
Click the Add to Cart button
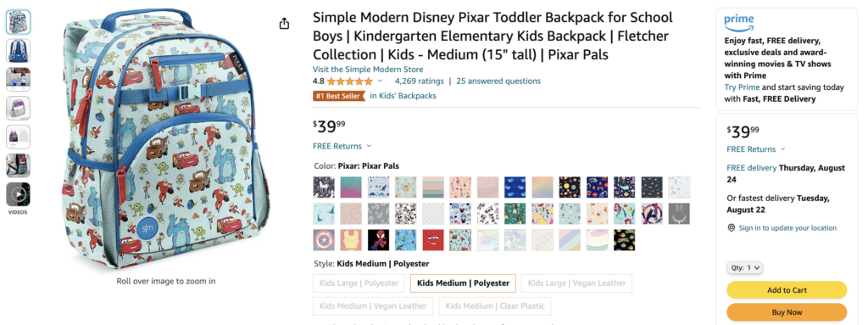787,290
